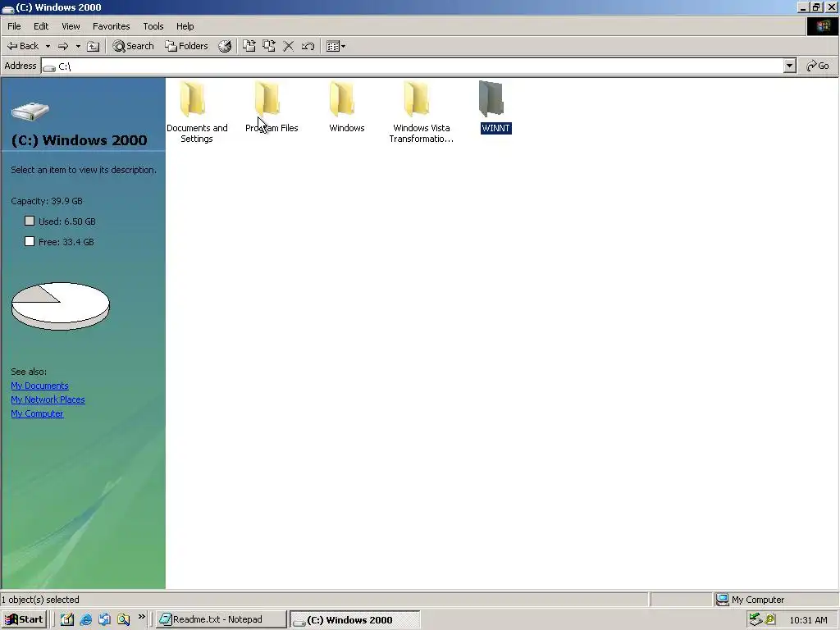Click the first Quick Launch icon

pyautogui.click(x=67, y=620)
